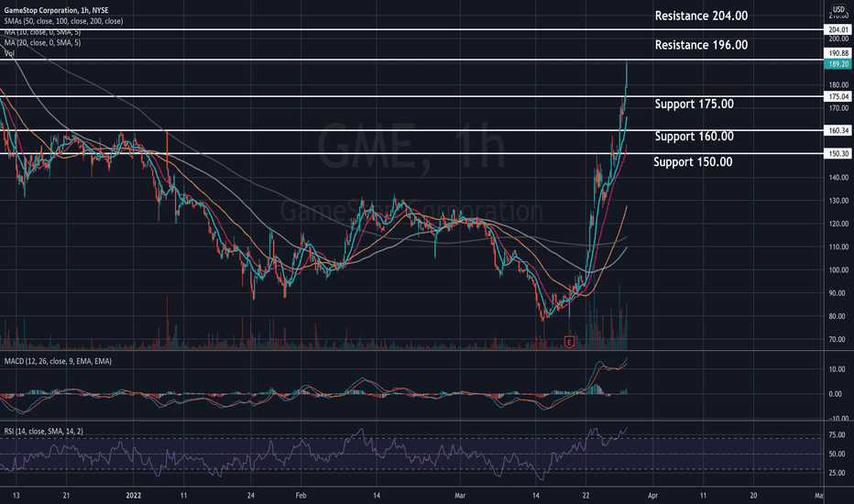This screenshot has width=854, height=504.
Task: Click the Mar label on the time axis
Action: pos(460,496)
